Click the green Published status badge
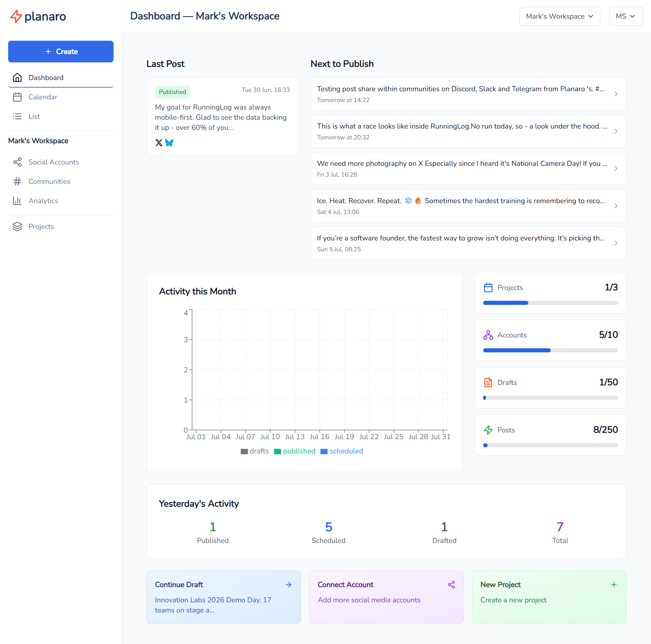The image size is (651, 644). 173,92
